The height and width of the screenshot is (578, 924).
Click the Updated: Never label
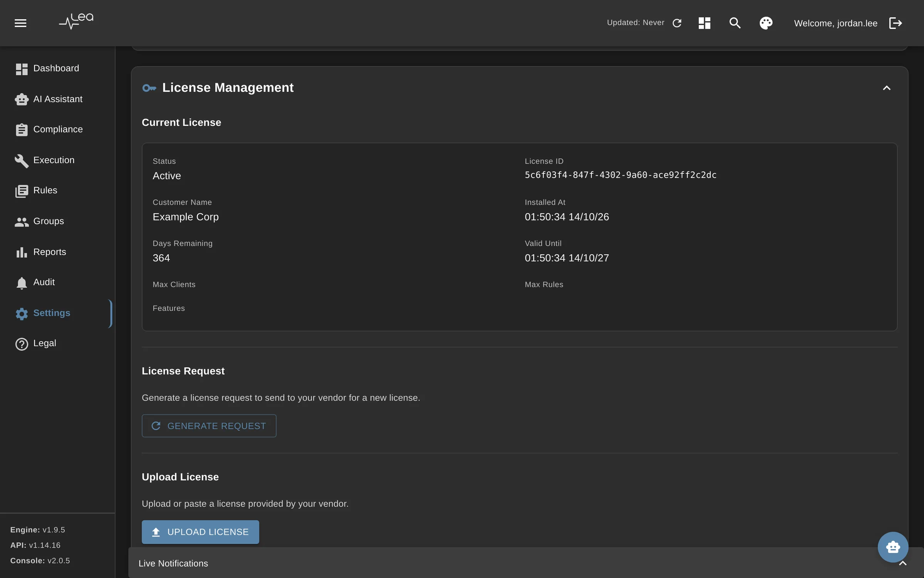635,23
